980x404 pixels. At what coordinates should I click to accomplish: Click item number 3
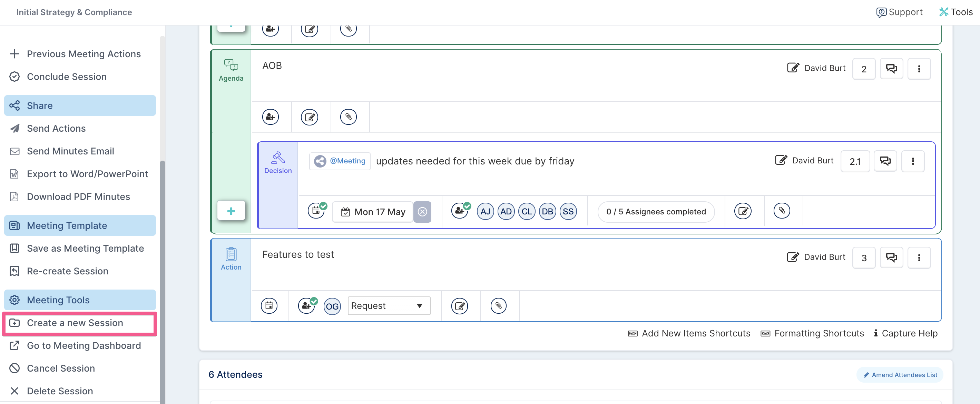pyautogui.click(x=864, y=258)
